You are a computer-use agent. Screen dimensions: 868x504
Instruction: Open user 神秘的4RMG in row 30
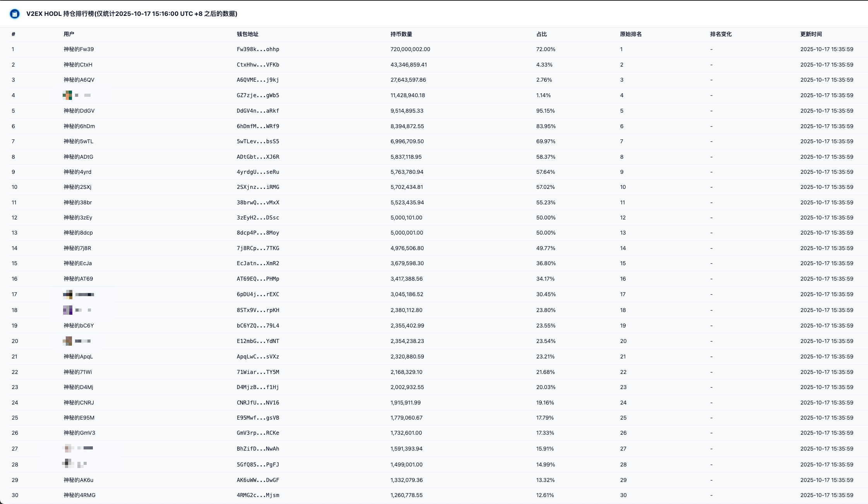[x=79, y=495]
